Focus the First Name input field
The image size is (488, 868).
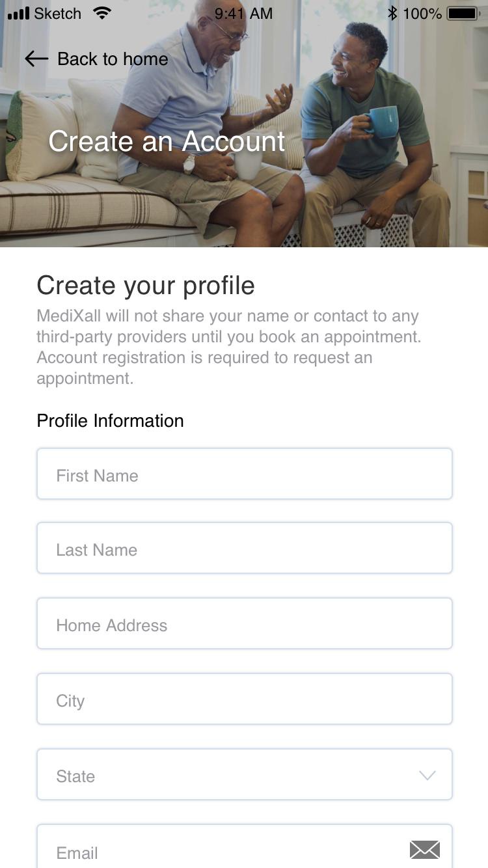[245, 474]
